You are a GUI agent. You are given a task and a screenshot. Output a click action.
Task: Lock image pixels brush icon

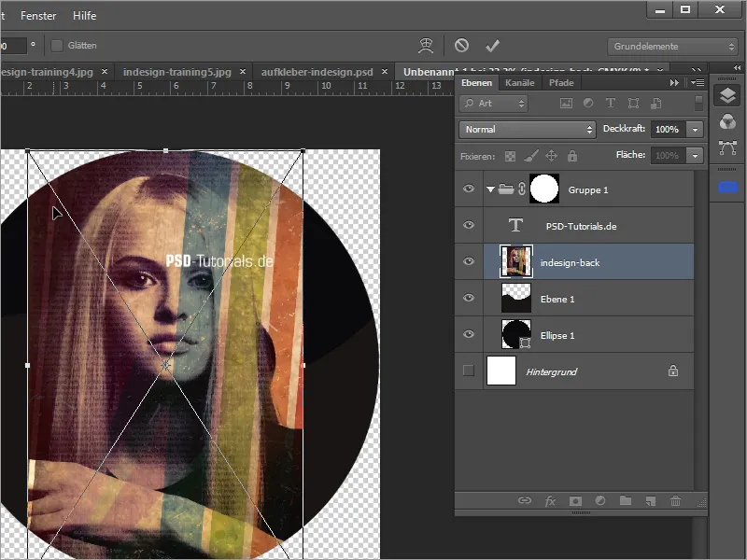click(x=531, y=156)
